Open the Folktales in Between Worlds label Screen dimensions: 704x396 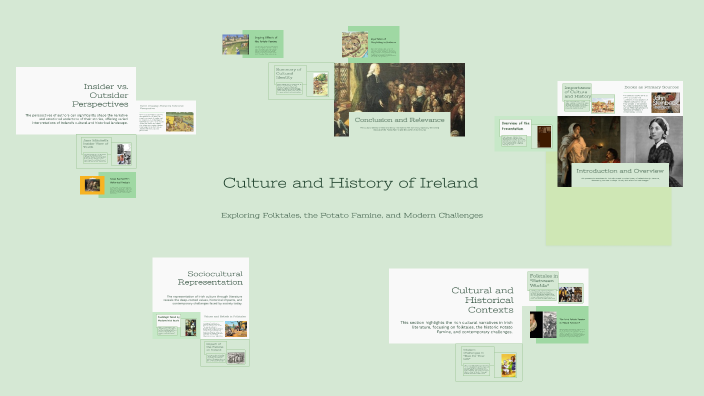(x=543, y=281)
